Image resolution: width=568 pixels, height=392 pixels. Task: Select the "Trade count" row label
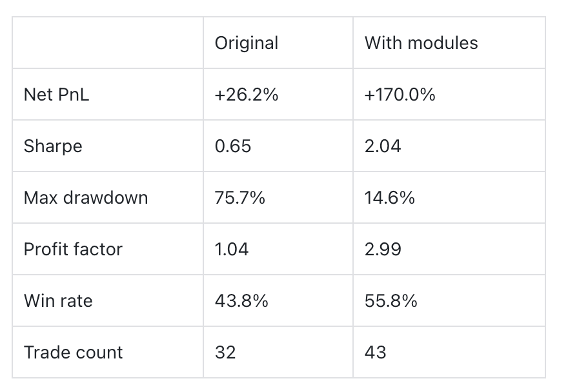click(73, 353)
